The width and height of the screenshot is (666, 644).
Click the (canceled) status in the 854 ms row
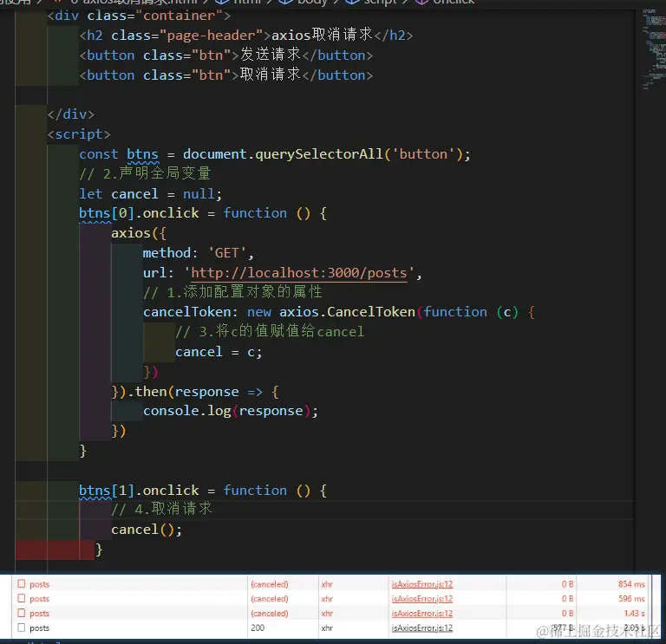click(270, 584)
